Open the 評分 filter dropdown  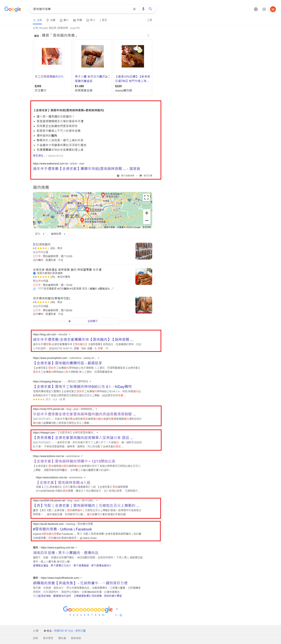pos(40,234)
